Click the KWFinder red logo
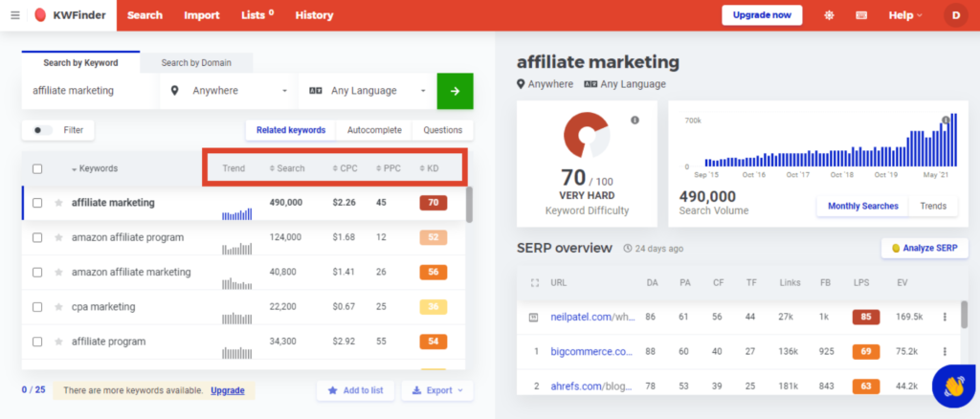This screenshot has width=980, height=419. click(x=40, y=15)
